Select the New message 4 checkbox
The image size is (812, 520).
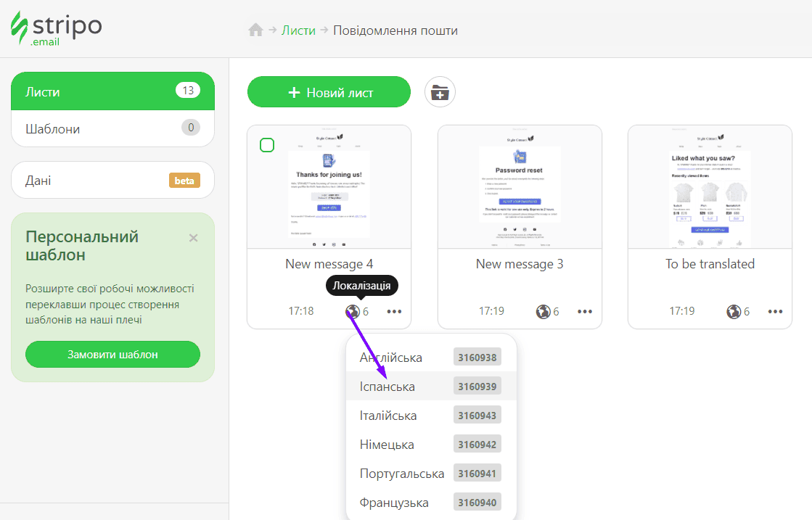click(267, 145)
